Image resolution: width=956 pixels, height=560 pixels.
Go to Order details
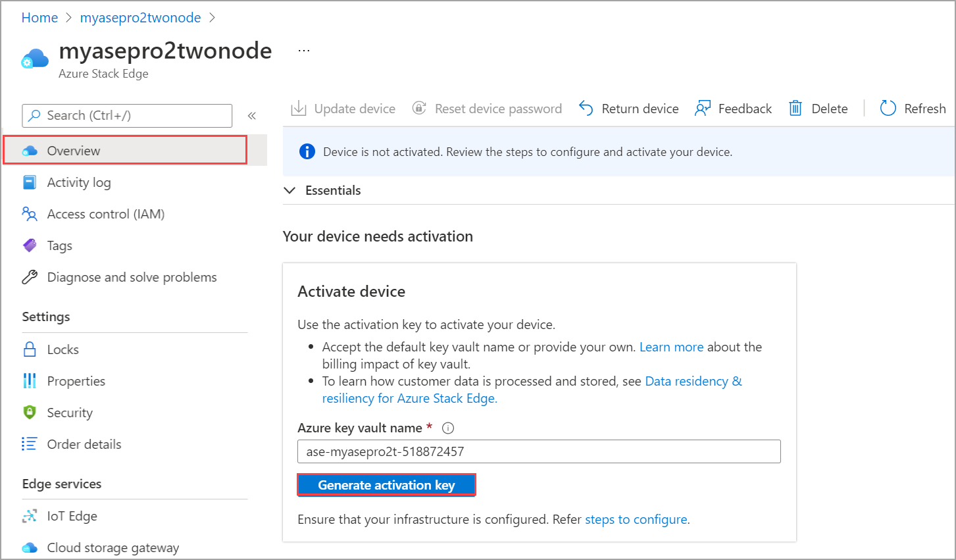(x=84, y=444)
